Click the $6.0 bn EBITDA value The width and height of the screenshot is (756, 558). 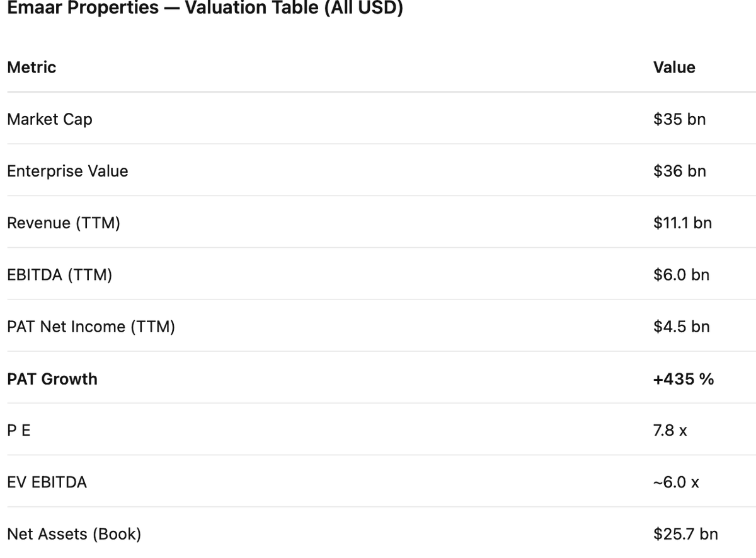[x=681, y=275]
